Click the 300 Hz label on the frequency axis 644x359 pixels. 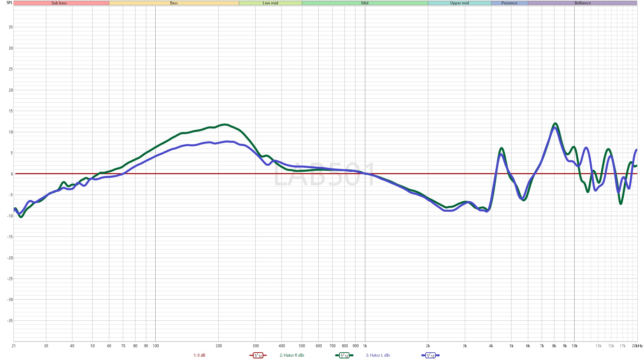pyautogui.click(x=256, y=346)
